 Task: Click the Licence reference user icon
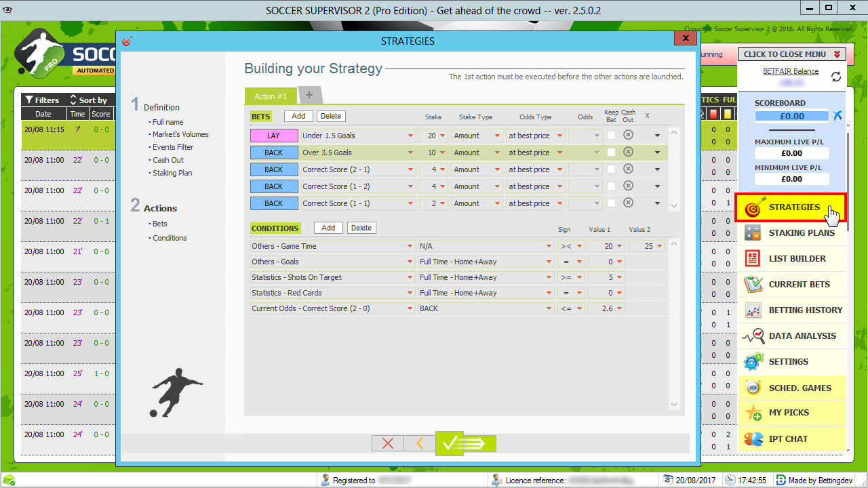(x=498, y=480)
